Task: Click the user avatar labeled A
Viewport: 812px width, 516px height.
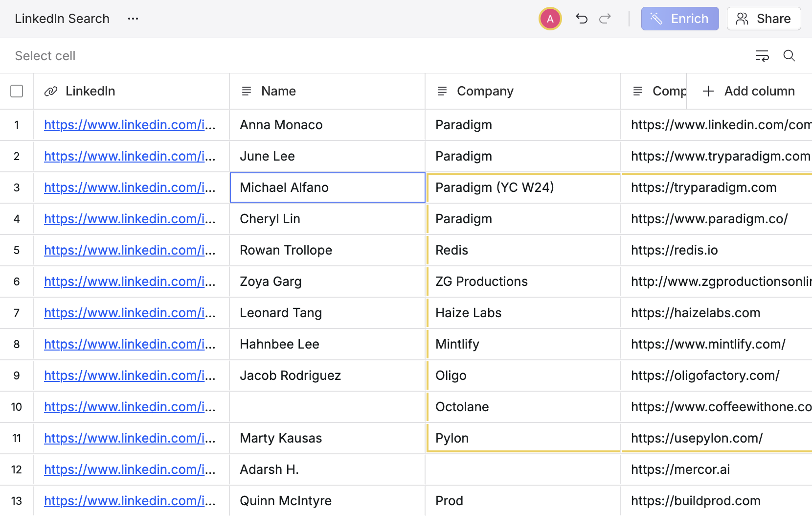Action: click(x=550, y=19)
